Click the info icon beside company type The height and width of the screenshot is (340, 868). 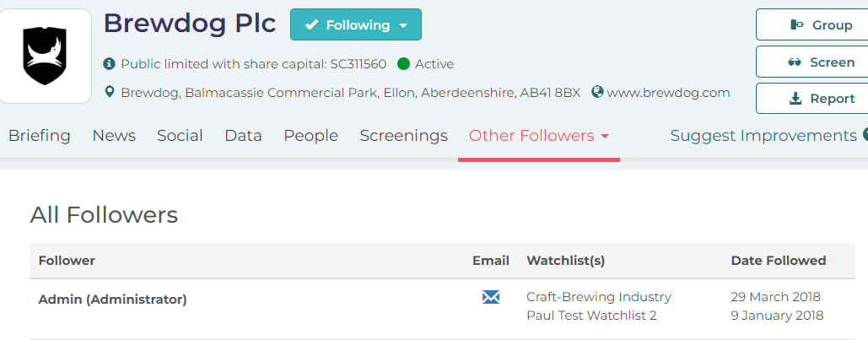[x=110, y=64]
